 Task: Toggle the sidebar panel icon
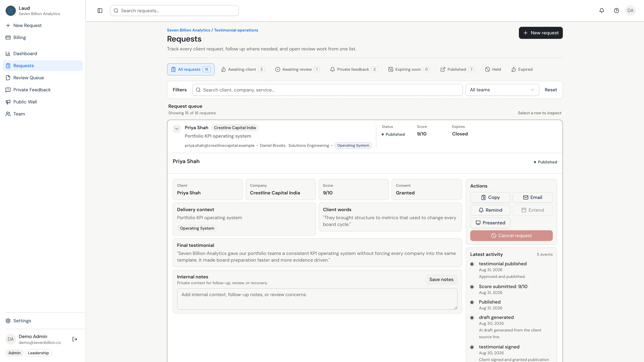click(x=100, y=11)
